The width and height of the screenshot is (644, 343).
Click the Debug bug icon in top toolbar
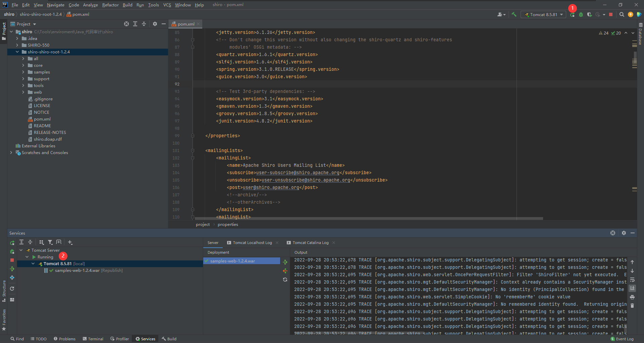[581, 15]
